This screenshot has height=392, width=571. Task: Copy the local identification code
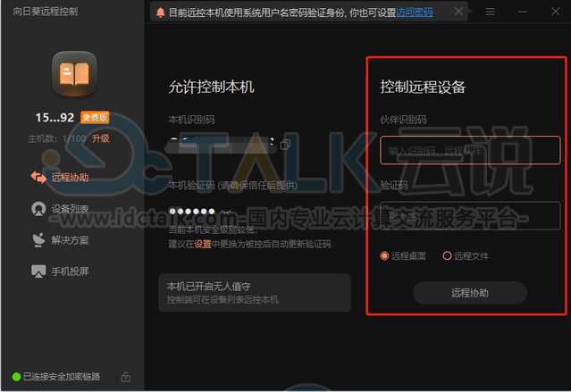[286, 145]
